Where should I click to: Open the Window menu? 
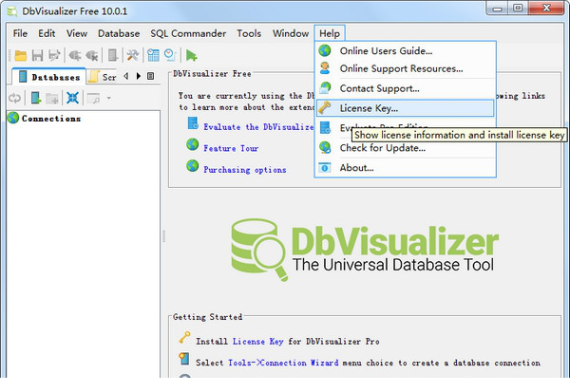[x=291, y=33]
